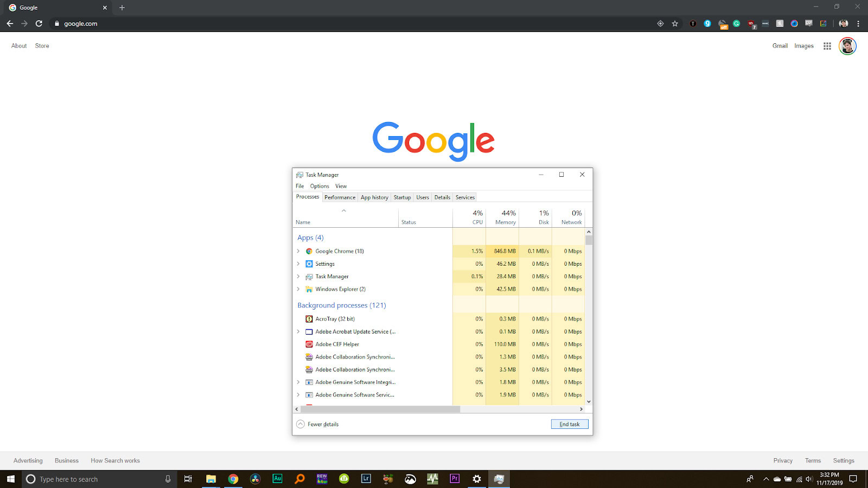Show hidden system tray icons

(766, 479)
